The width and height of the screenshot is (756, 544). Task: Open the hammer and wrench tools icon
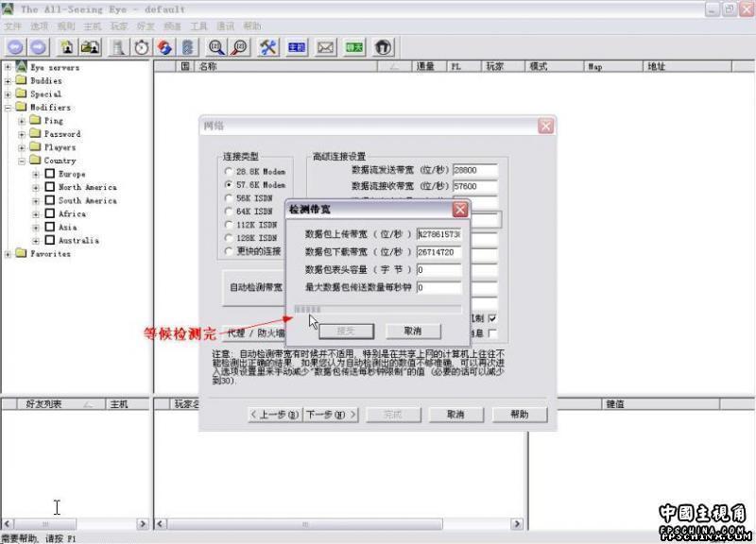[268, 47]
